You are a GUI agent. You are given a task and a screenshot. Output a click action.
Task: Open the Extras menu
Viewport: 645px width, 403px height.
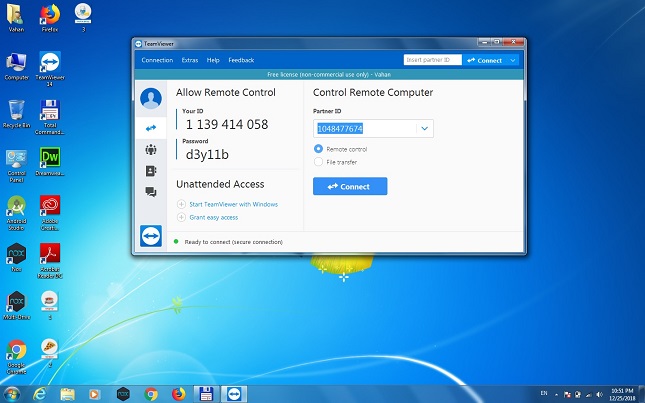click(x=190, y=60)
